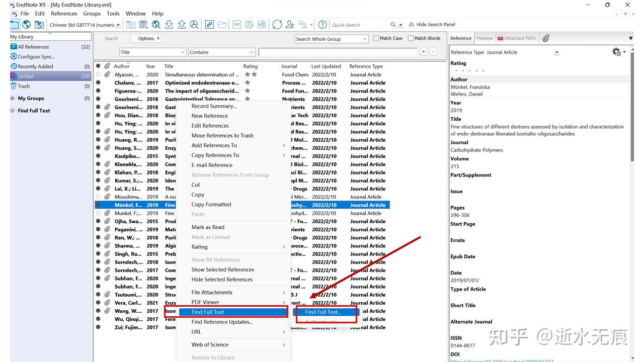Image resolution: width=644 pixels, height=362 pixels.
Task: Open Quick Search options dropdown arrow
Action: 401,25
